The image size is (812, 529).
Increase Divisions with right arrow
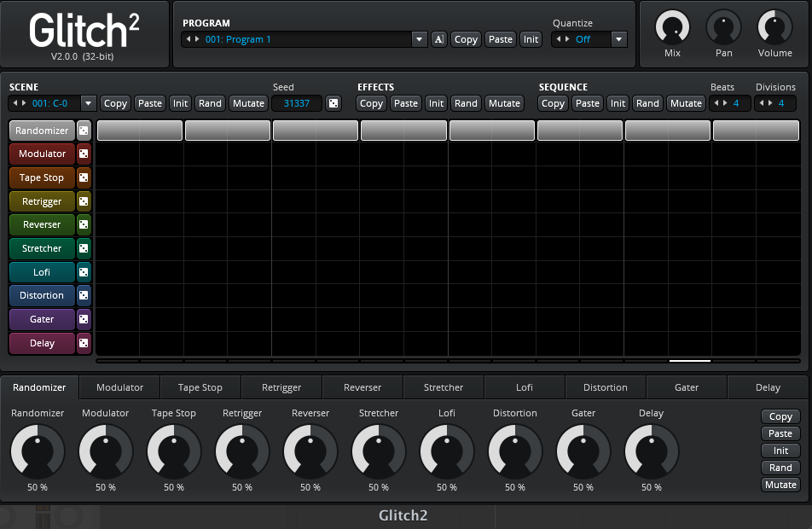coord(770,102)
